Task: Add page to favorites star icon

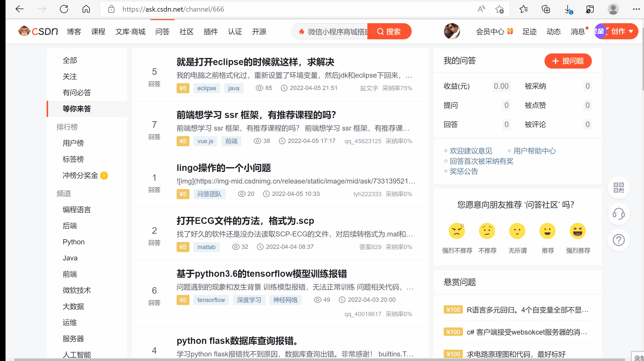Action: [499, 9]
